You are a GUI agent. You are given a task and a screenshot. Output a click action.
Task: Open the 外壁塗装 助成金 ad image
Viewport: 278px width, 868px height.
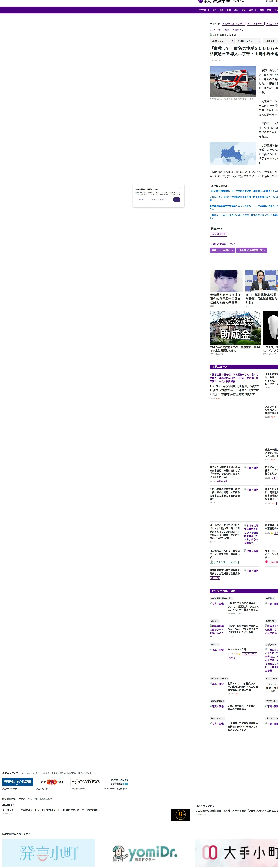pos(235,328)
